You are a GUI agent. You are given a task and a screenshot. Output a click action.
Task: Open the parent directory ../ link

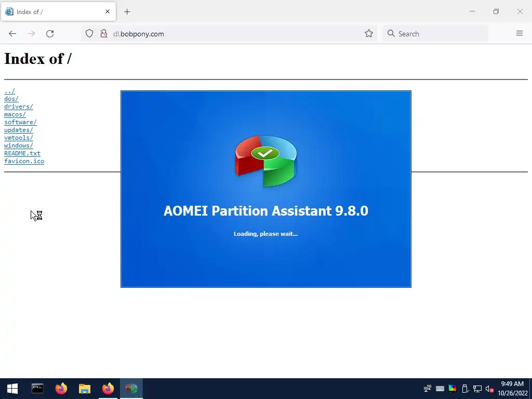coord(9,91)
